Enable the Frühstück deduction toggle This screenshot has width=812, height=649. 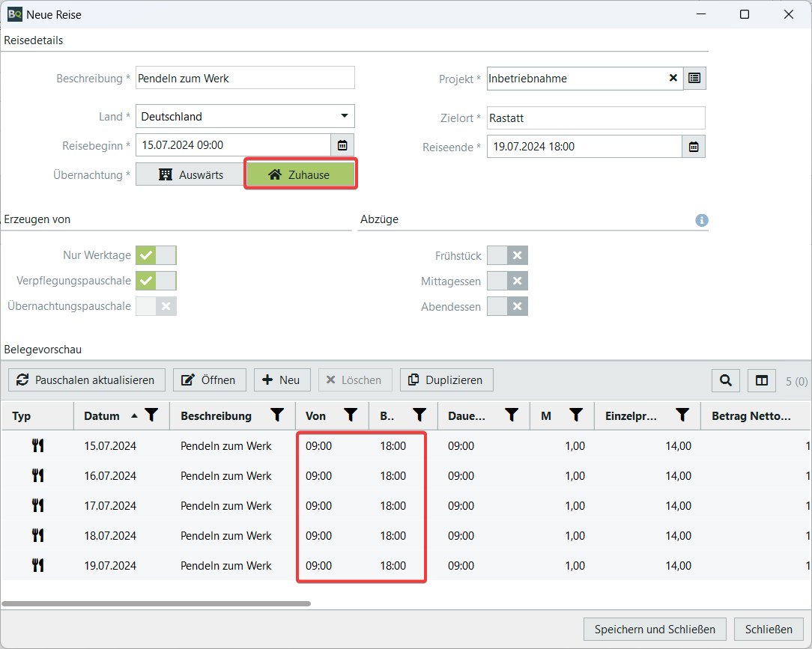click(x=507, y=255)
